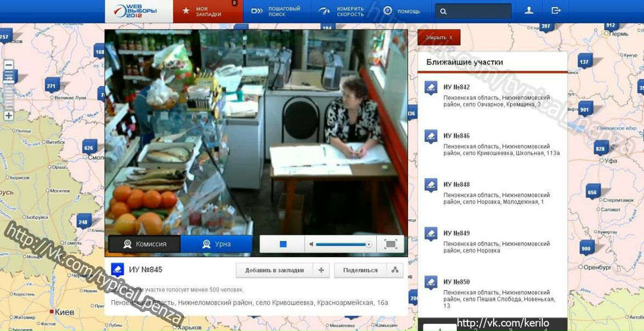
Task: Open Мои закладки bookmarks menu
Action: pos(208,12)
